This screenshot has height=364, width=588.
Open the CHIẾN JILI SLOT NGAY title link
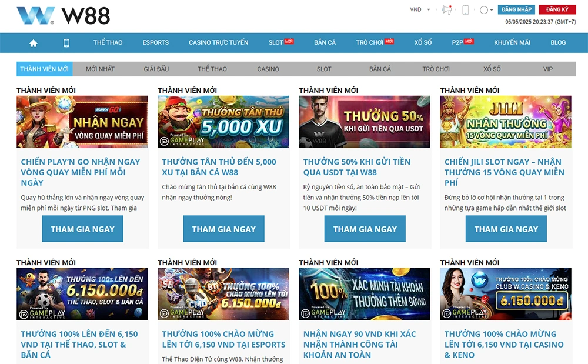[505, 172]
